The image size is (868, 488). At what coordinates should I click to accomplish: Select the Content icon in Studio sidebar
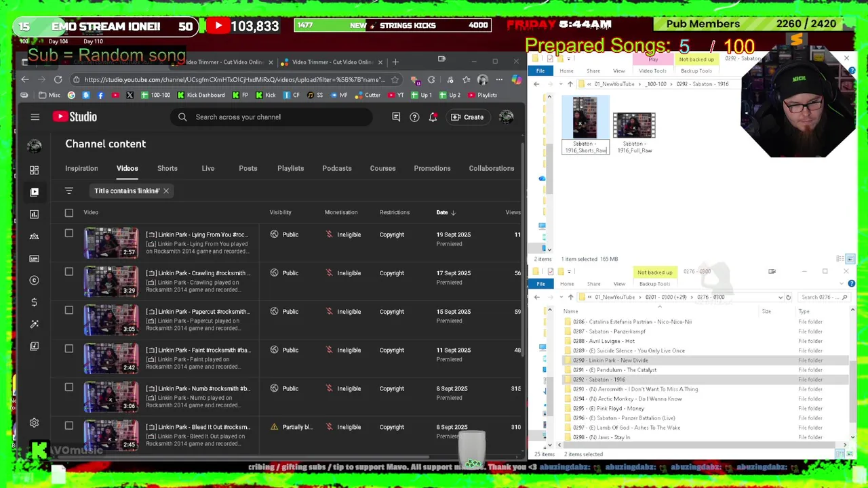click(34, 192)
